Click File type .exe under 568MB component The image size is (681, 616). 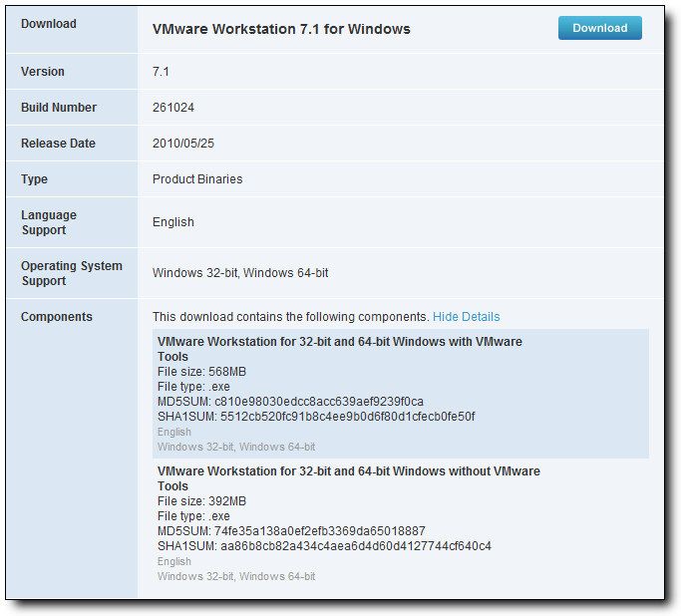pyautogui.click(x=193, y=387)
